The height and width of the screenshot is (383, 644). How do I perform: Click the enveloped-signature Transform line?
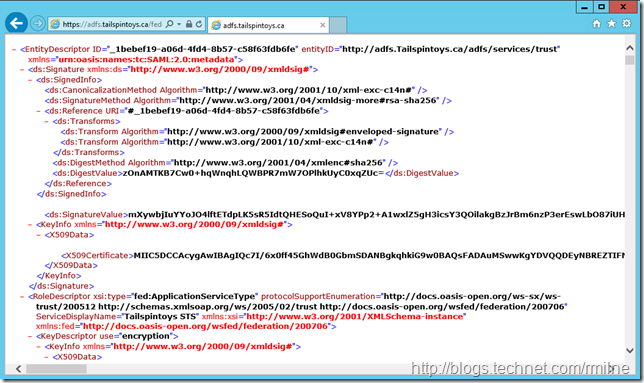(x=258, y=131)
